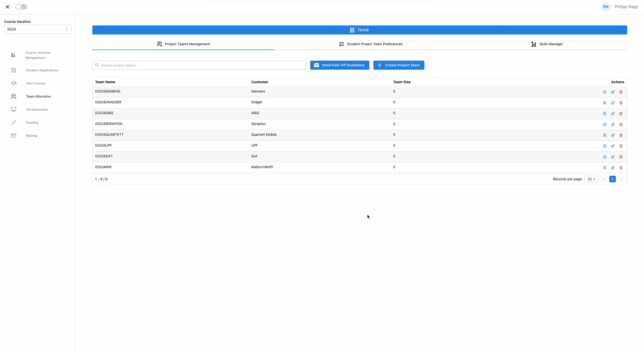Go to next page with chevron
The height and width of the screenshot is (352, 644).
(x=621, y=179)
